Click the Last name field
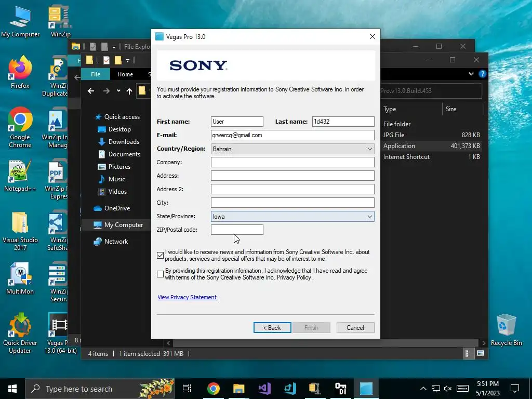The width and height of the screenshot is (532, 399). pyautogui.click(x=343, y=122)
